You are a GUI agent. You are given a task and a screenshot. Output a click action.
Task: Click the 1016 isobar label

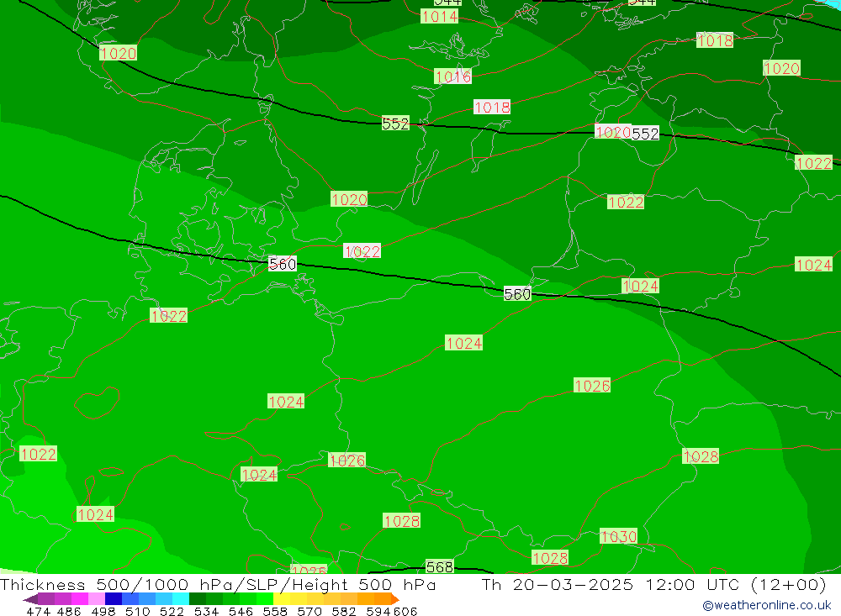pos(452,77)
